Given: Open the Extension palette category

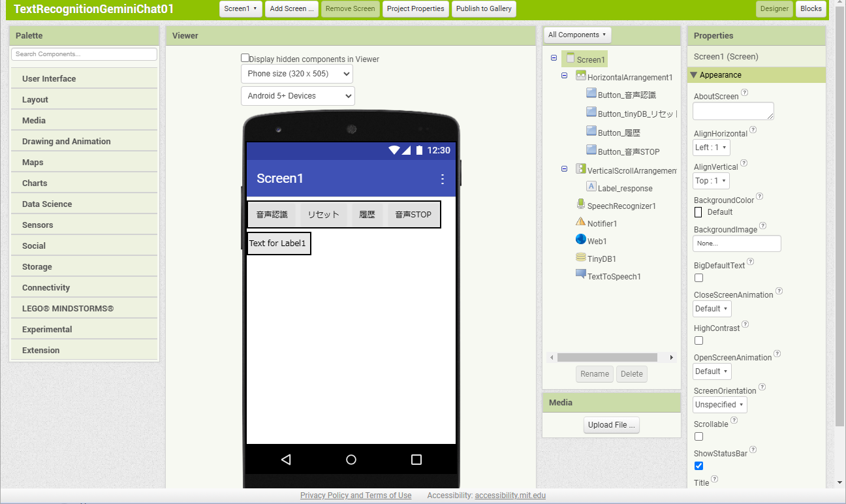Looking at the screenshot, I should click(84, 350).
